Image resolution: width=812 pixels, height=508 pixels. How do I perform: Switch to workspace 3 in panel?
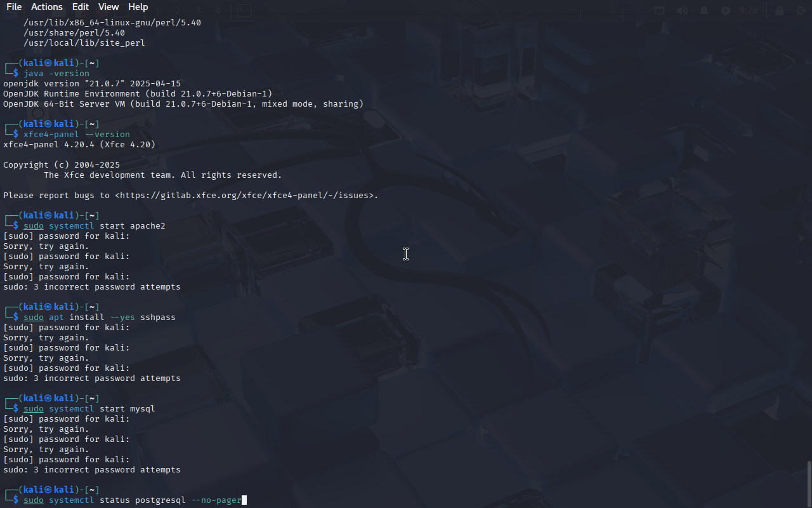[198, 10]
